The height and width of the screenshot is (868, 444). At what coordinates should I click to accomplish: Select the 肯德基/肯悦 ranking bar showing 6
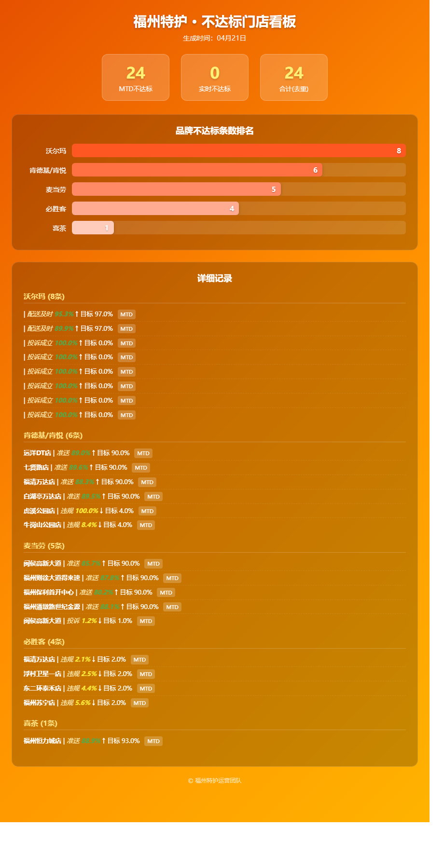pos(197,170)
